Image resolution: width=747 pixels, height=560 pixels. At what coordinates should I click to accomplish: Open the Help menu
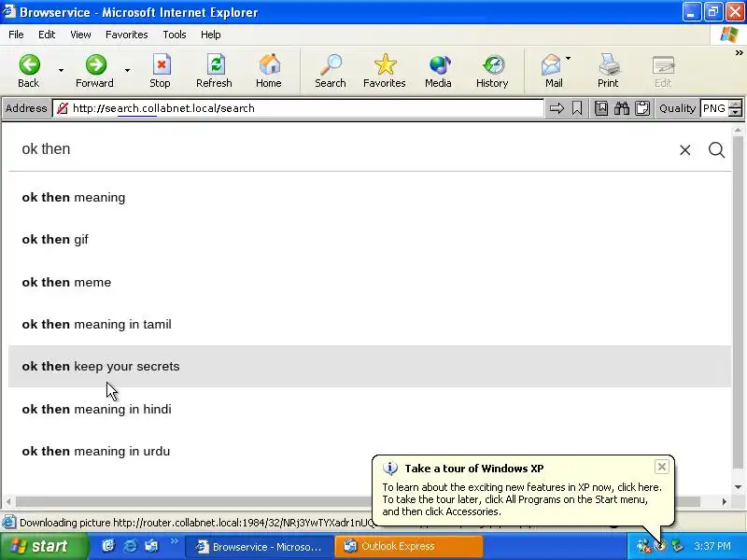[x=211, y=35]
